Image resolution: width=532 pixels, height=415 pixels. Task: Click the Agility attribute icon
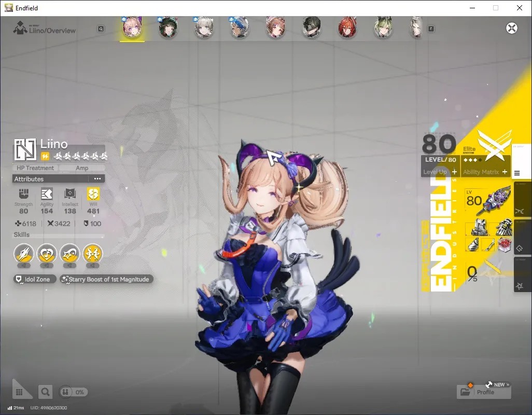pos(47,194)
